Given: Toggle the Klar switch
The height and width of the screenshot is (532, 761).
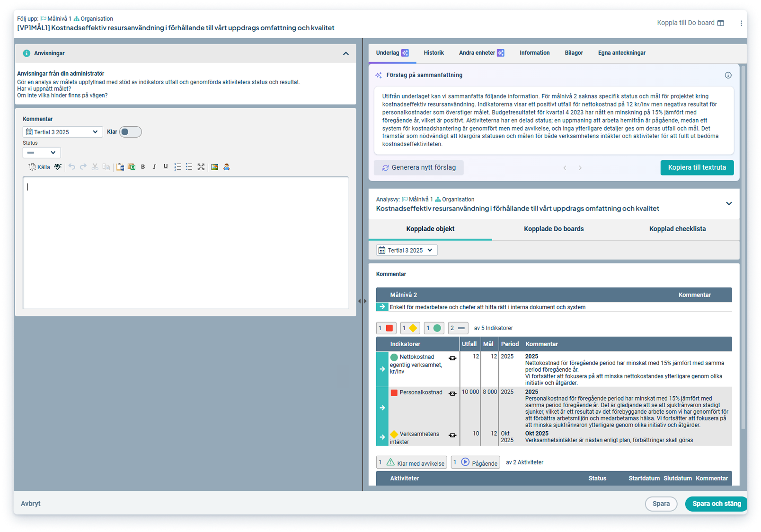Looking at the screenshot, I should (x=130, y=132).
